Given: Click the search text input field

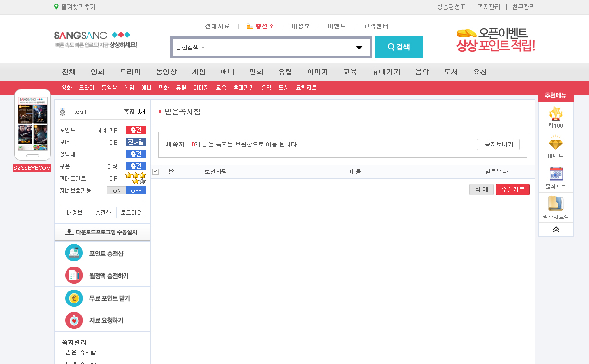Looking at the screenshot, I should point(279,47).
